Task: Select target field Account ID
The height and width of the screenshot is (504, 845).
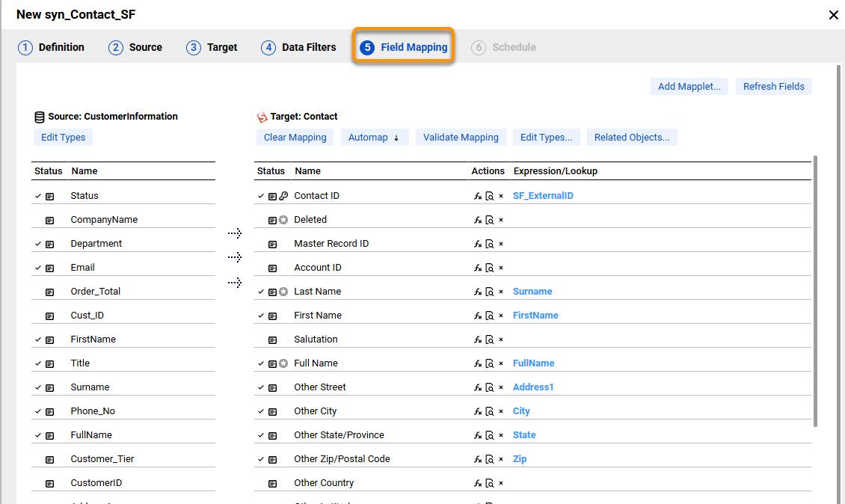Action: coord(317,268)
